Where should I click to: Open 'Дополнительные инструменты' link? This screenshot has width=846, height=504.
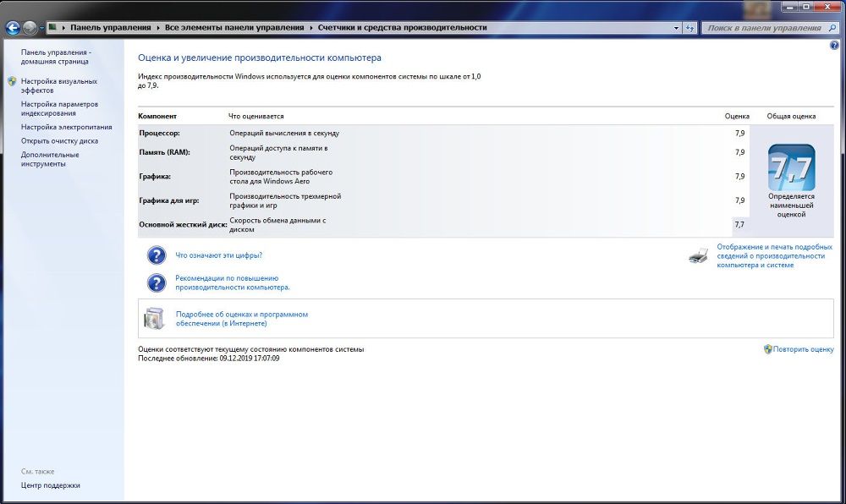tap(50, 159)
